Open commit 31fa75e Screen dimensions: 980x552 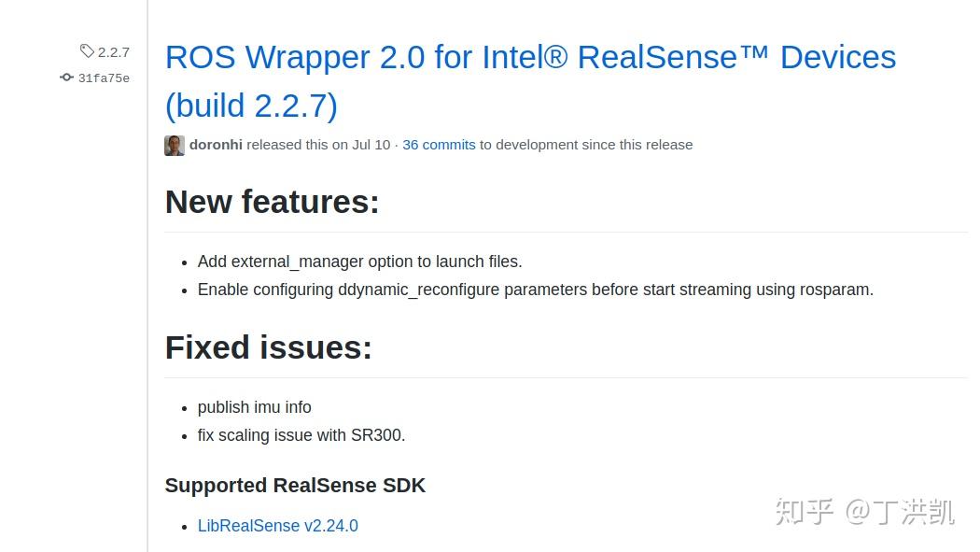[104, 78]
